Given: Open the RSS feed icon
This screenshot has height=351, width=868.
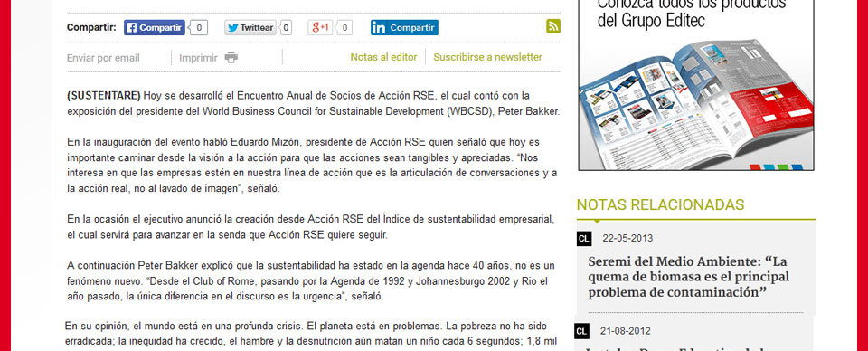Looking at the screenshot, I should tap(553, 26).
